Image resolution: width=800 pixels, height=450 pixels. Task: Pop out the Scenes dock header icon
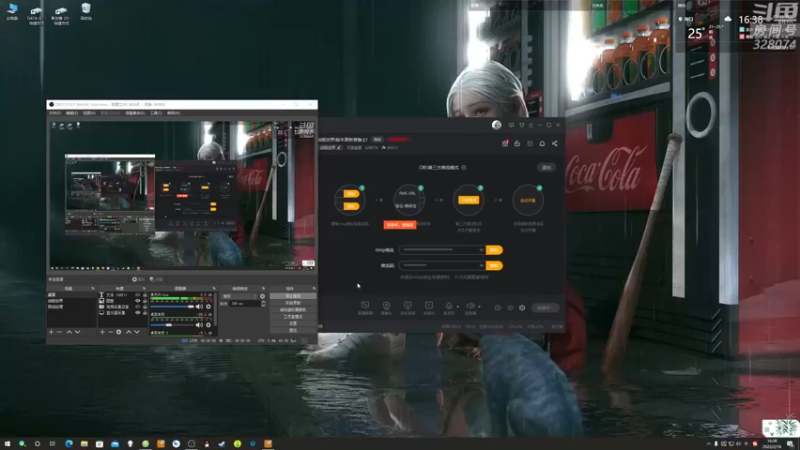92,288
